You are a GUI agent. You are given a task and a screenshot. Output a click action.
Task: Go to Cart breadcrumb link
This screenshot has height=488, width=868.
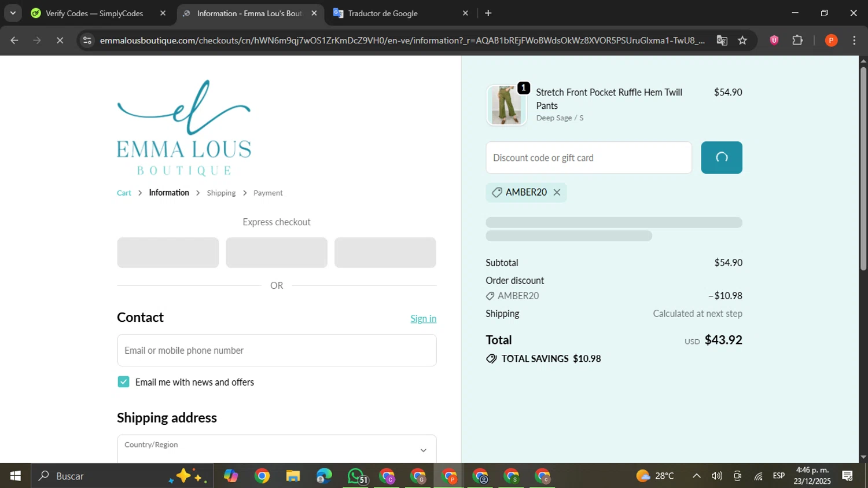pyautogui.click(x=124, y=193)
